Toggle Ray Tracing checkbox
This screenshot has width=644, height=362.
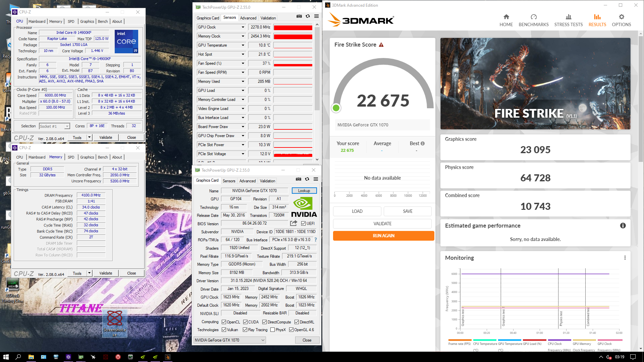pos(245,330)
